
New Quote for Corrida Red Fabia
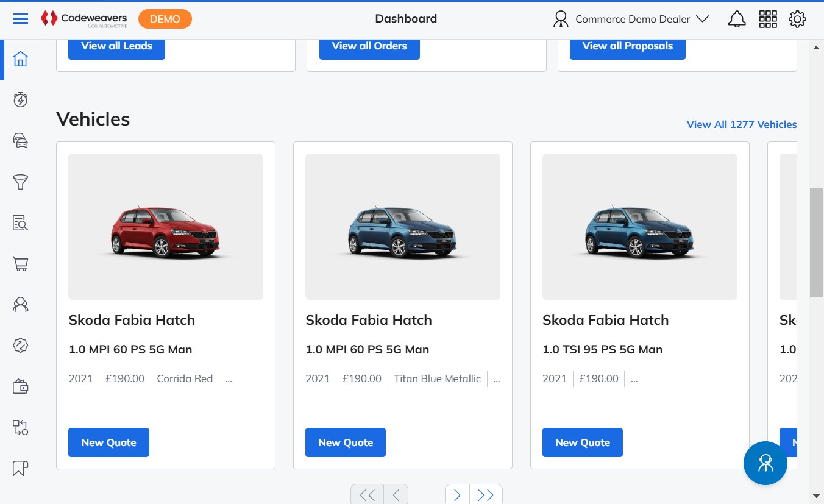pos(108,442)
